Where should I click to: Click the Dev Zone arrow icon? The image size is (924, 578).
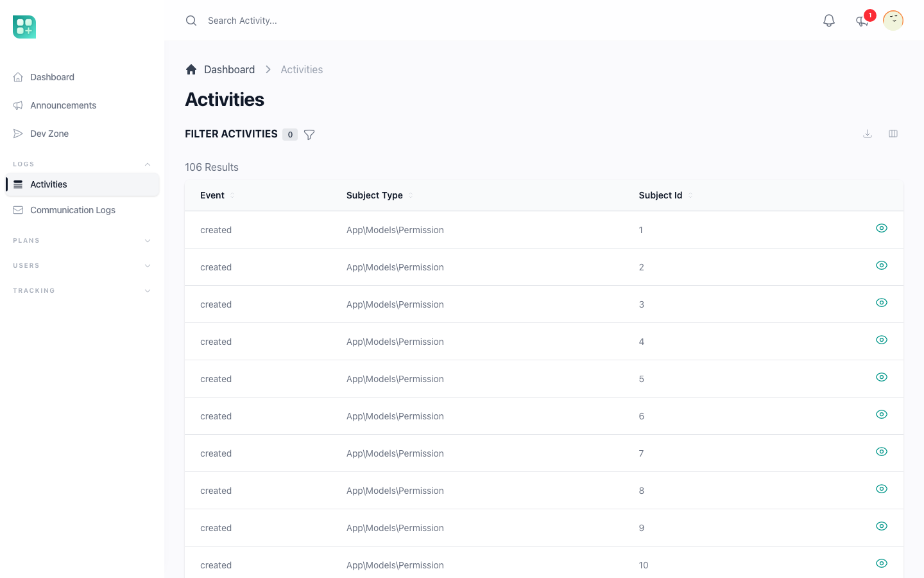pos(18,134)
